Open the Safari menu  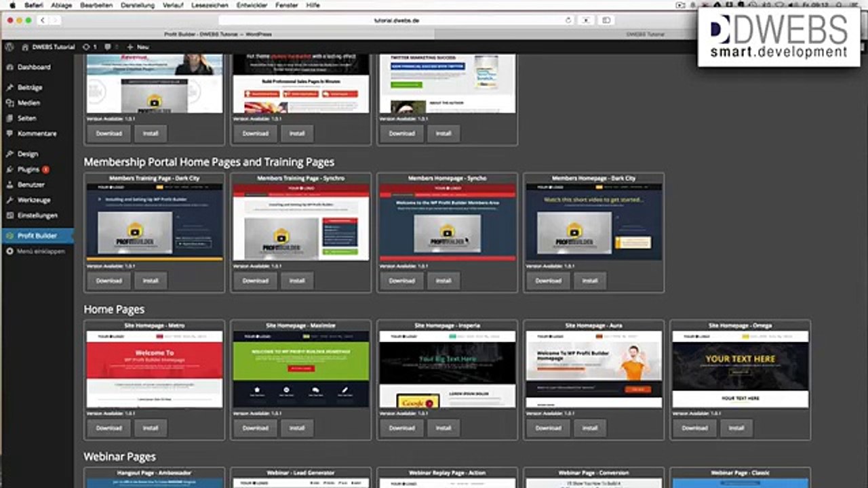coord(34,5)
